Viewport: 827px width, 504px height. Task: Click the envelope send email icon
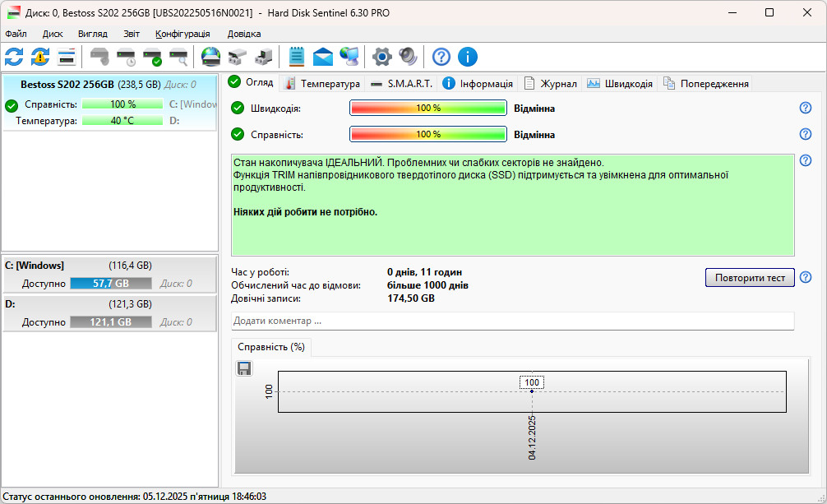(323, 57)
